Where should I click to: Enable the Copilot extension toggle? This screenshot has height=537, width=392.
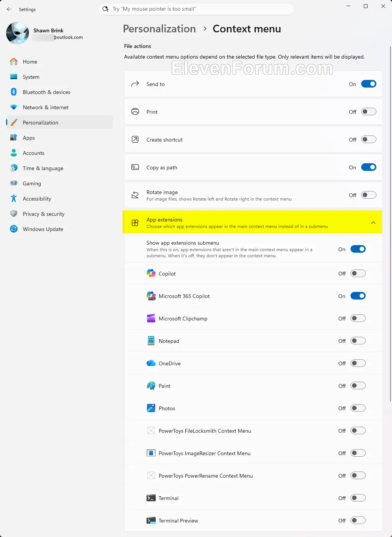358,273
